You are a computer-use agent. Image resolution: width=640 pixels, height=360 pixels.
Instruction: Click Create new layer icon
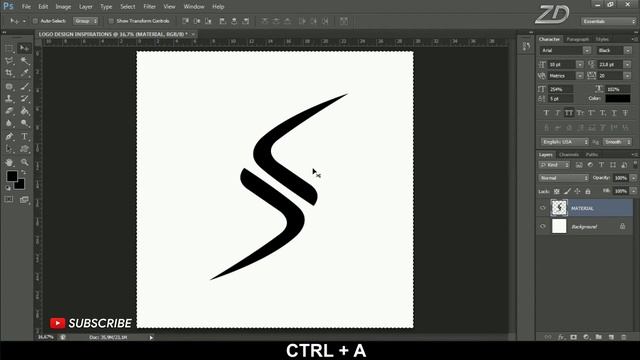[x=611, y=337]
